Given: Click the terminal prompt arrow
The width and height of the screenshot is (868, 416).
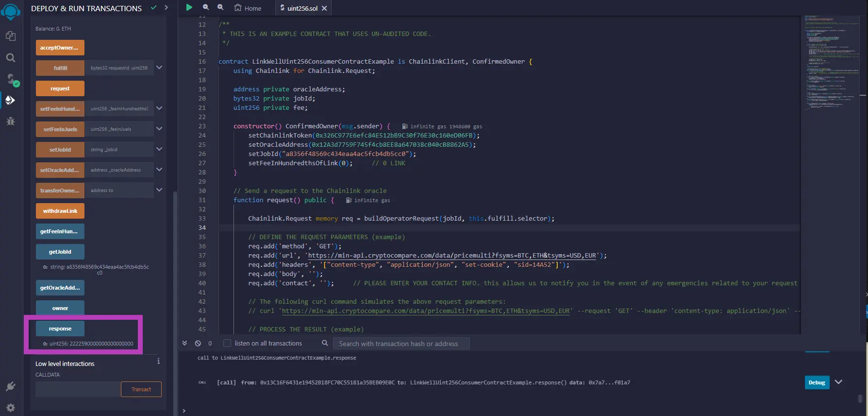Looking at the screenshot, I should (x=184, y=411).
